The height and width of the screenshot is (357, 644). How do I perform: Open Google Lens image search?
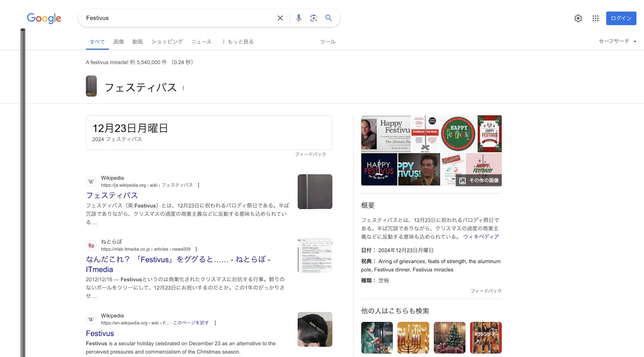(x=314, y=18)
